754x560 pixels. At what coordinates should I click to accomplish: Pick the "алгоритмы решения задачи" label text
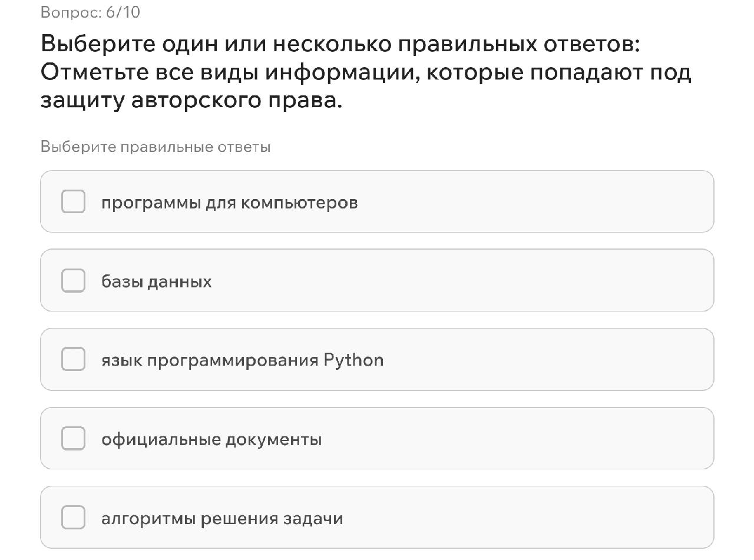coord(222,519)
